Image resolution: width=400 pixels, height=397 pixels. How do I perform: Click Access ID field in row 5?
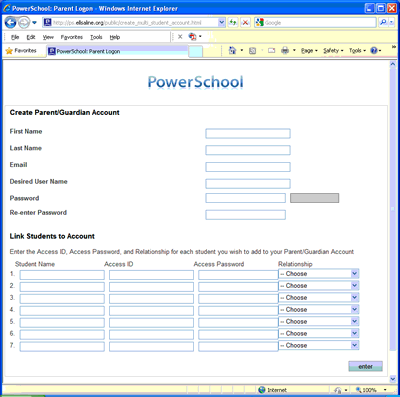(x=151, y=323)
